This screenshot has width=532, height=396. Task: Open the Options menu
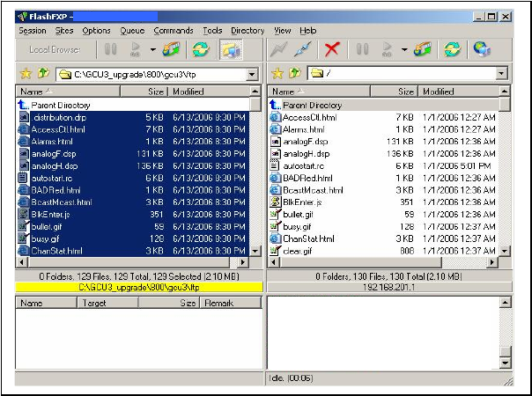click(x=96, y=31)
